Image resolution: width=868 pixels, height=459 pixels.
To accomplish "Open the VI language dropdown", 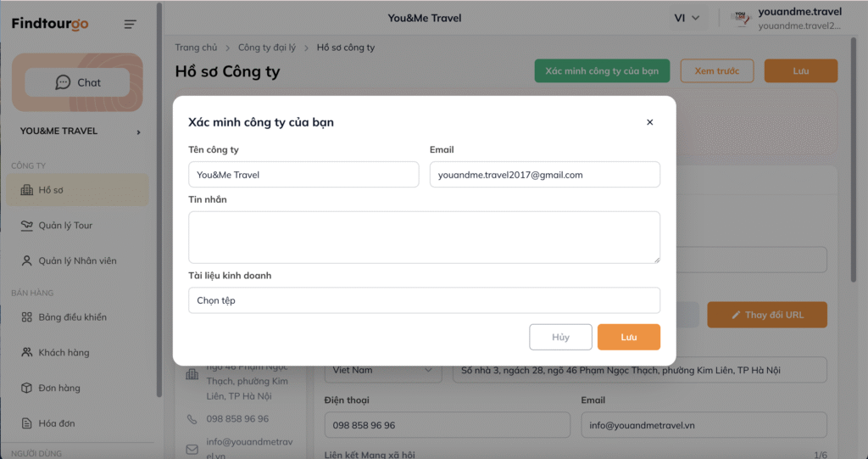I will click(x=687, y=18).
